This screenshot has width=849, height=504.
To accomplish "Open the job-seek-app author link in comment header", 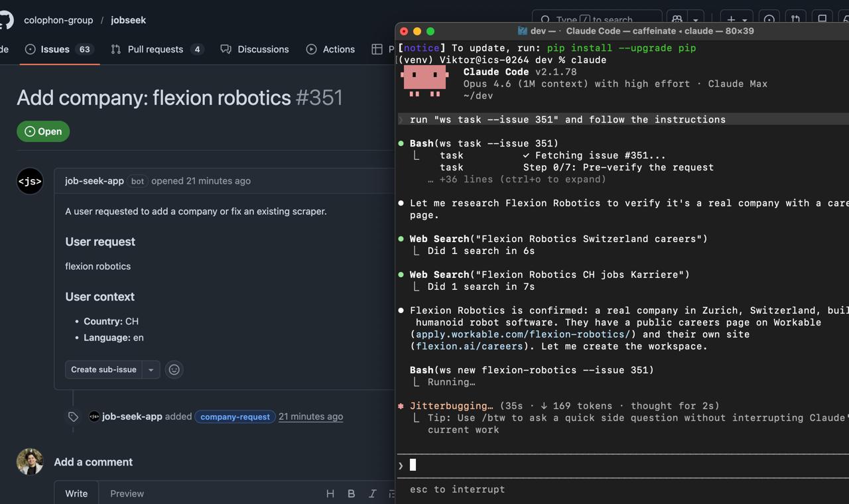I will pos(94,180).
